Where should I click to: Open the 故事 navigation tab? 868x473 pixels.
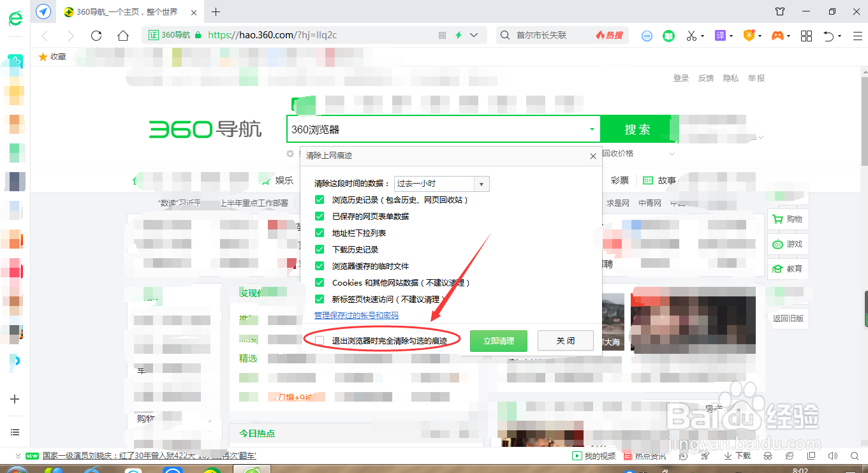(x=659, y=180)
